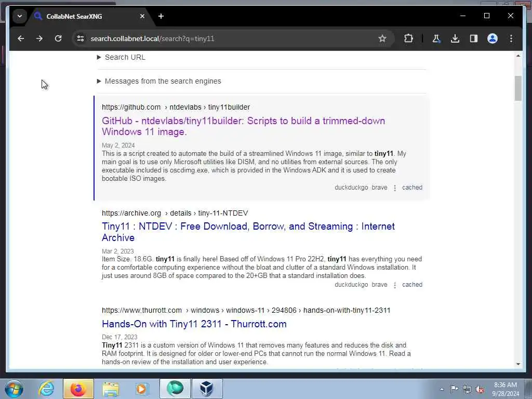532x399 pixels.
Task: Click the Mar 2, 2023 date text
Action: pos(118,251)
